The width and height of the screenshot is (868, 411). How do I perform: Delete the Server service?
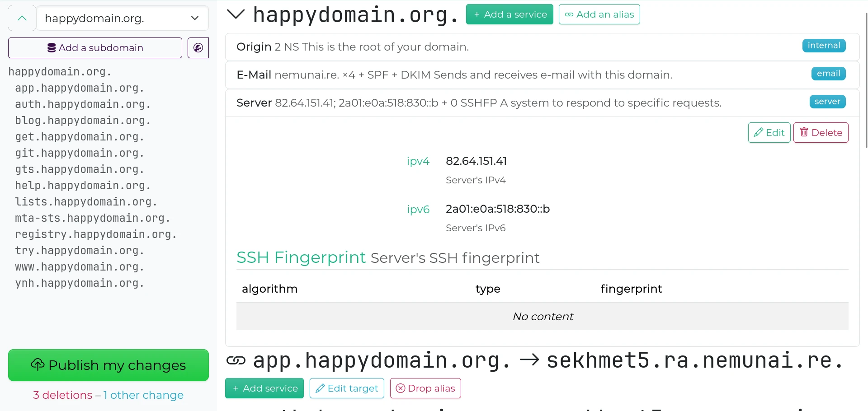point(821,133)
